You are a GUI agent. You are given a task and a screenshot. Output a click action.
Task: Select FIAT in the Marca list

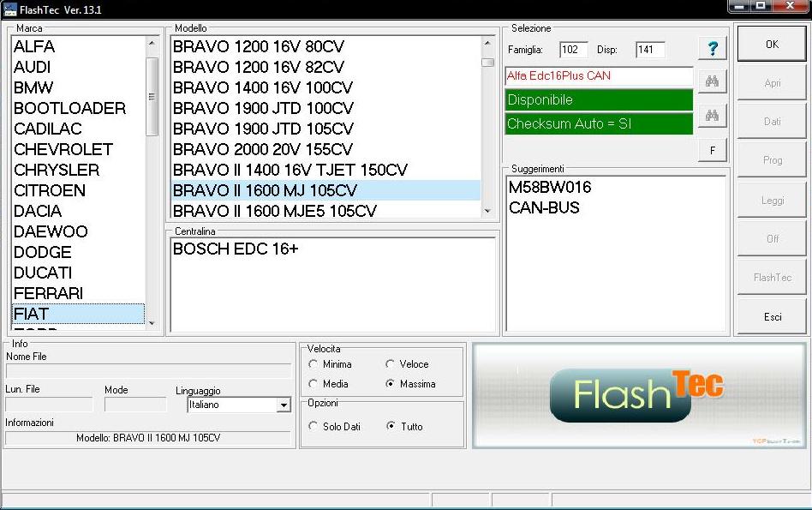78,314
